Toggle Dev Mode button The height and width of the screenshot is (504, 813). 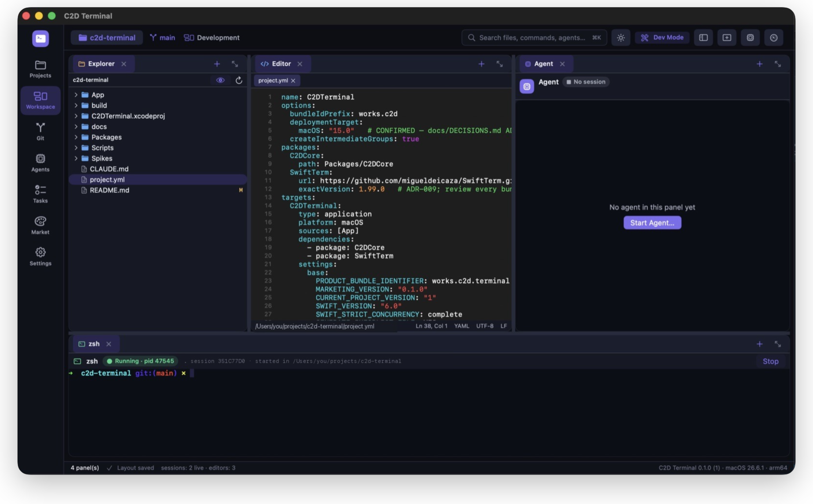coord(662,37)
